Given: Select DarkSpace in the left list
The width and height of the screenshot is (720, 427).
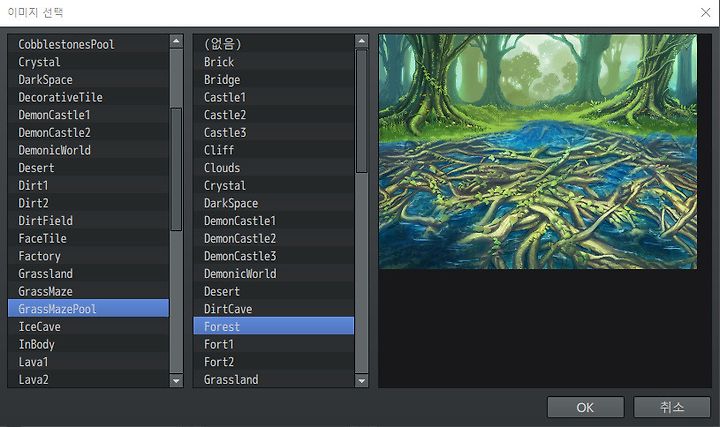Looking at the screenshot, I should point(88,79).
